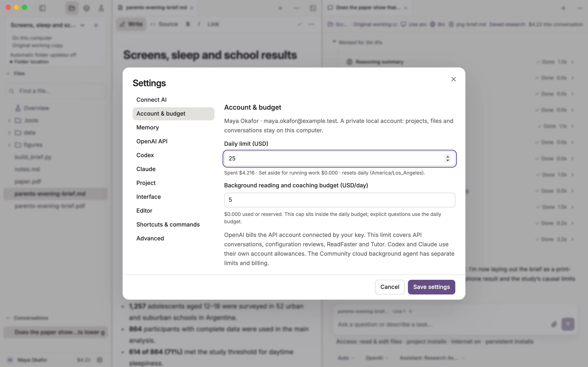Cancel the settings changes
This screenshot has height=367, width=588.
[x=390, y=287]
